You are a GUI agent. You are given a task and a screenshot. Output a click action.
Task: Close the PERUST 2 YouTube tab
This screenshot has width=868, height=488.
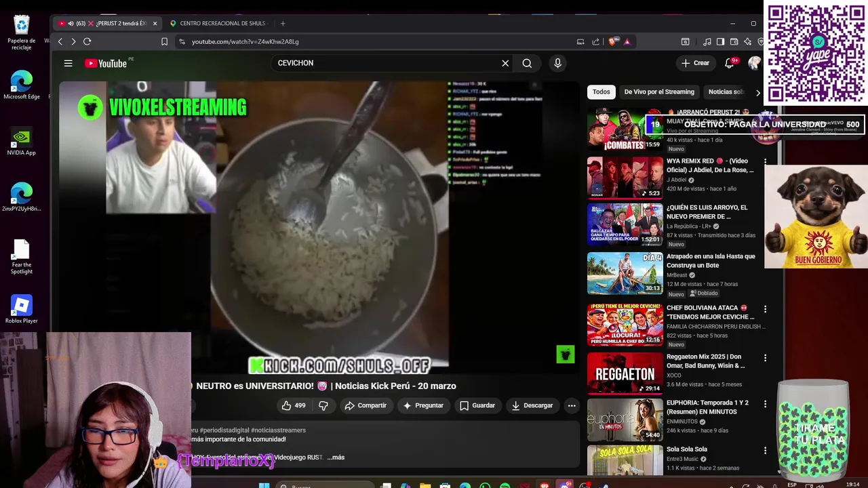(155, 23)
